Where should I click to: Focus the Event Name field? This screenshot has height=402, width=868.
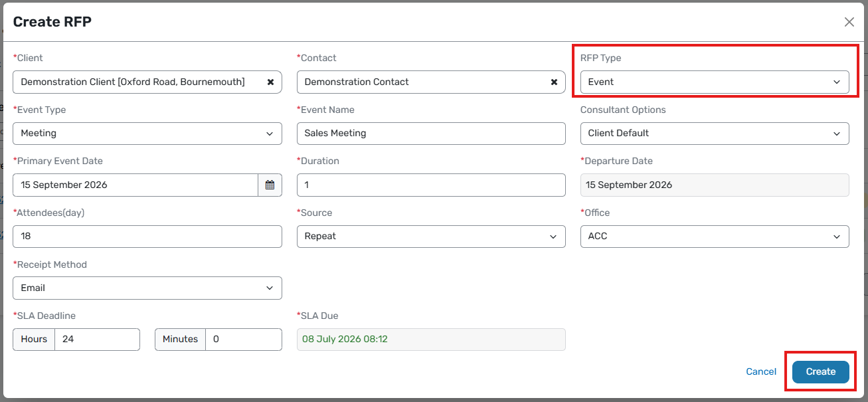pyautogui.click(x=431, y=133)
